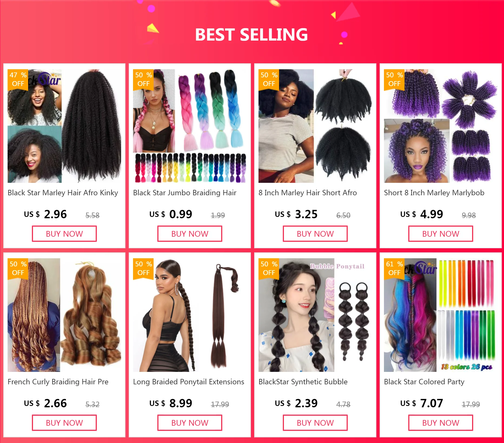Click Buy Now for the 0.99 Jumbo Braiding Hair
Screen dimensions: 504x443
[190, 234]
